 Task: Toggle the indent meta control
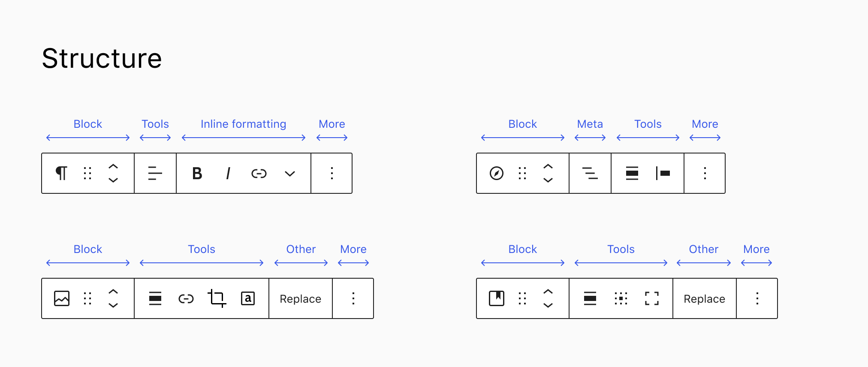tap(590, 173)
